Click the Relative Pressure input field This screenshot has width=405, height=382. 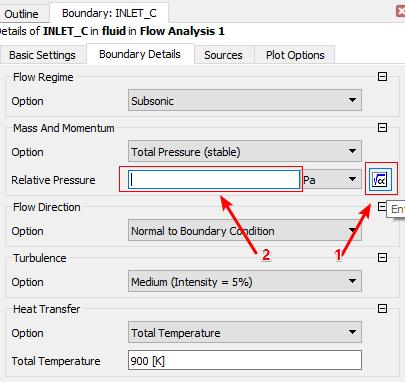[214, 180]
